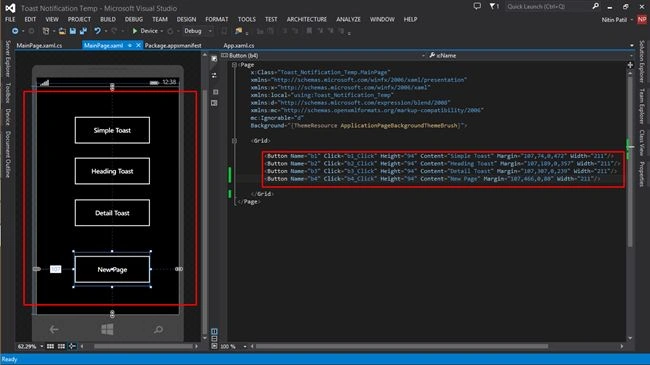Click the Navigate Backward toolbar icon

15,31
